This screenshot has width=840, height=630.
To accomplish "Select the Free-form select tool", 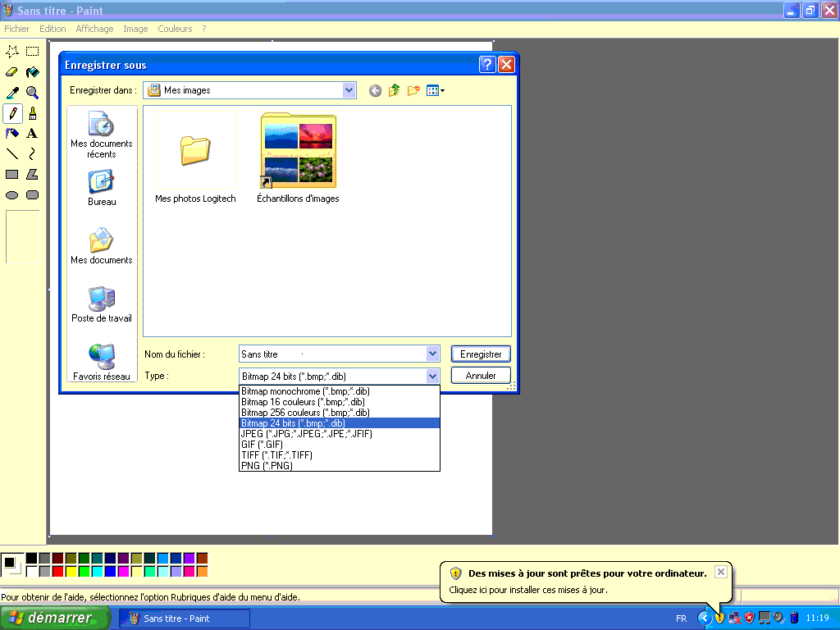I will (x=12, y=52).
